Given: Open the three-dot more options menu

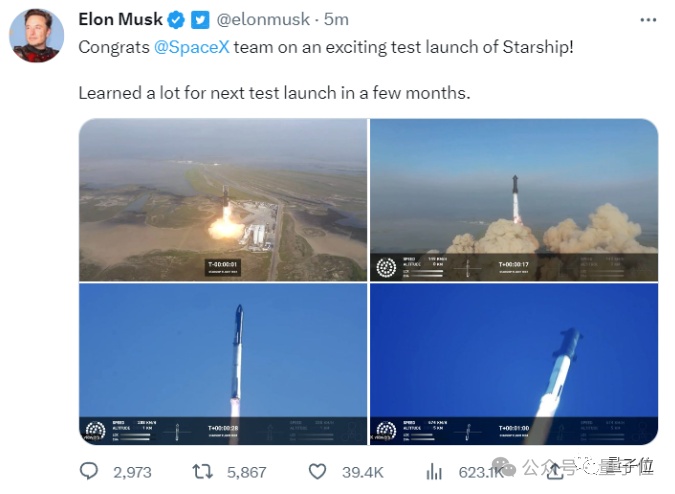Looking at the screenshot, I should [648, 20].
